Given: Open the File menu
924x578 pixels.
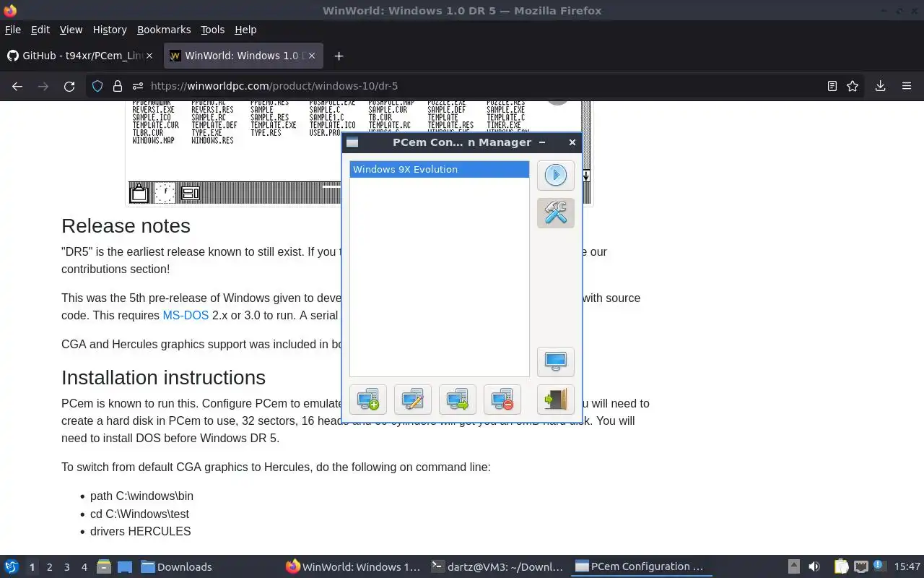Looking at the screenshot, I should click(x=13, y=30).
